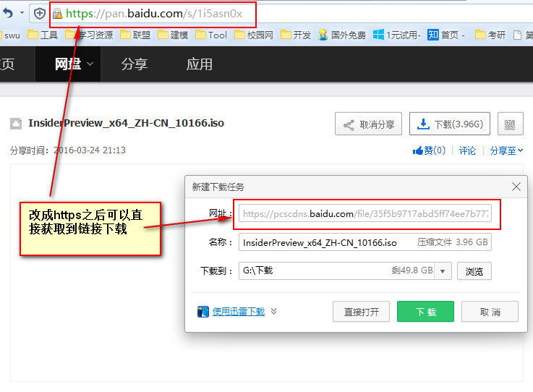Open the 学习资源 bookmark folder
This screenshot has height=392, width=533.
89,35
